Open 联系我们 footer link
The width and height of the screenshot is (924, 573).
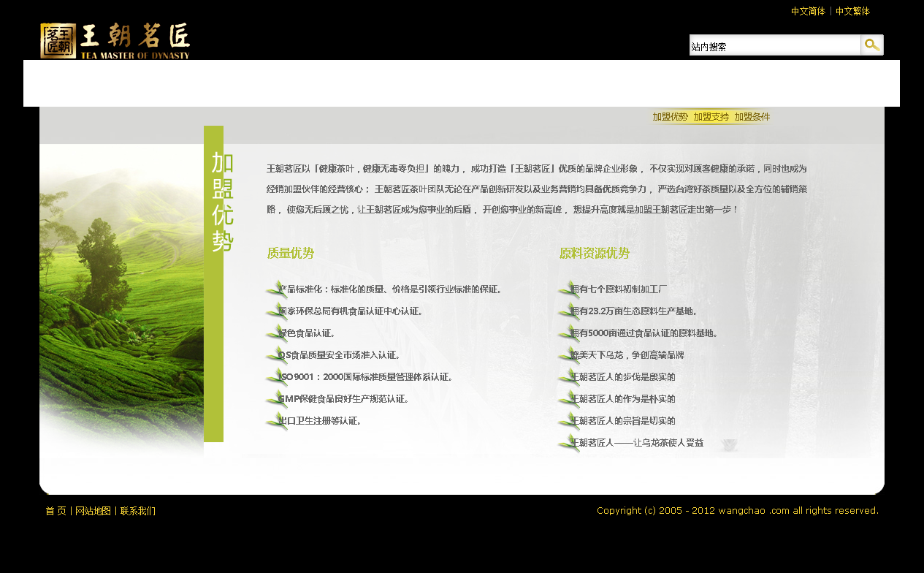138,511
